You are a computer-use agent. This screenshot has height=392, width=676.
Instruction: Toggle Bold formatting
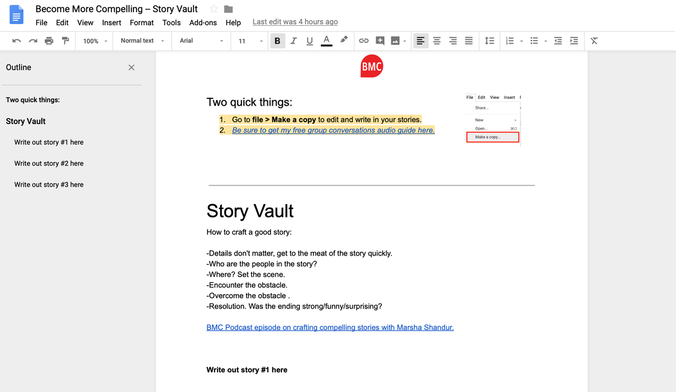(x=277, y=41)
